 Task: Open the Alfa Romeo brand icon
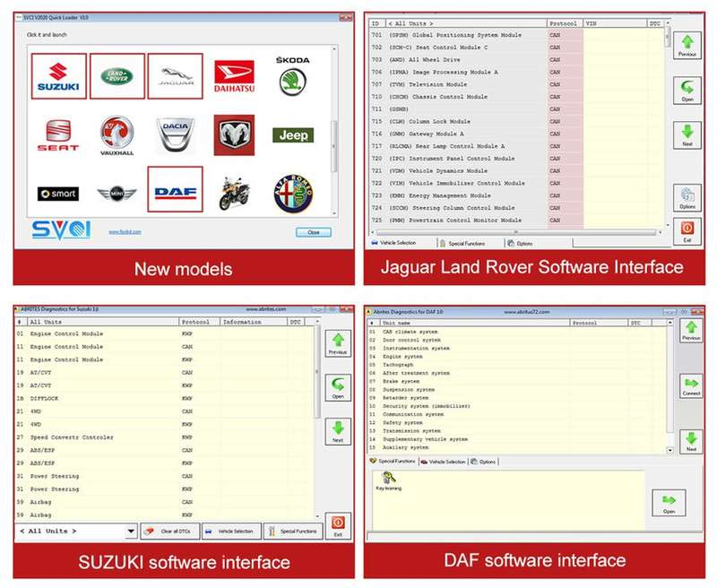coord(293,194)
